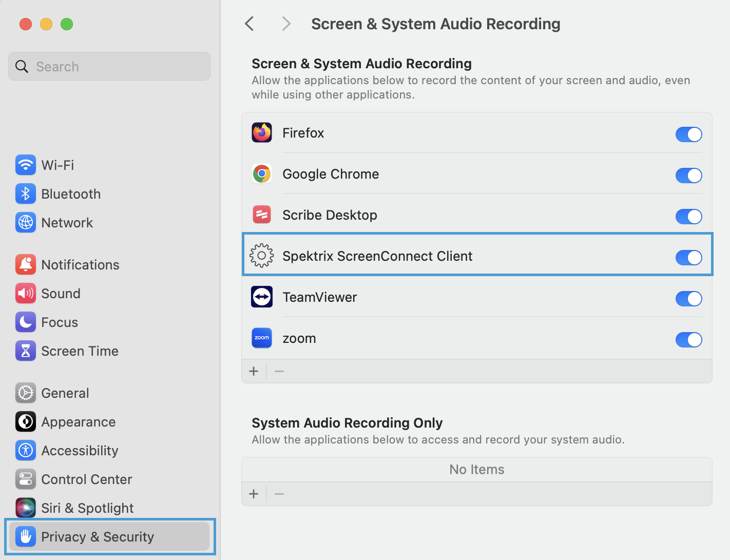This screenshot has width=730, height=560.
Task: Add app to Screen & System Audio list
Action: point(254,371)
